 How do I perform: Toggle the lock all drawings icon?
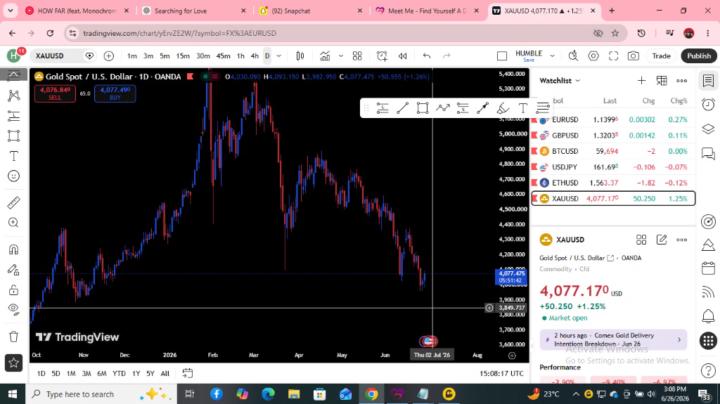click(x=14, y=290)
